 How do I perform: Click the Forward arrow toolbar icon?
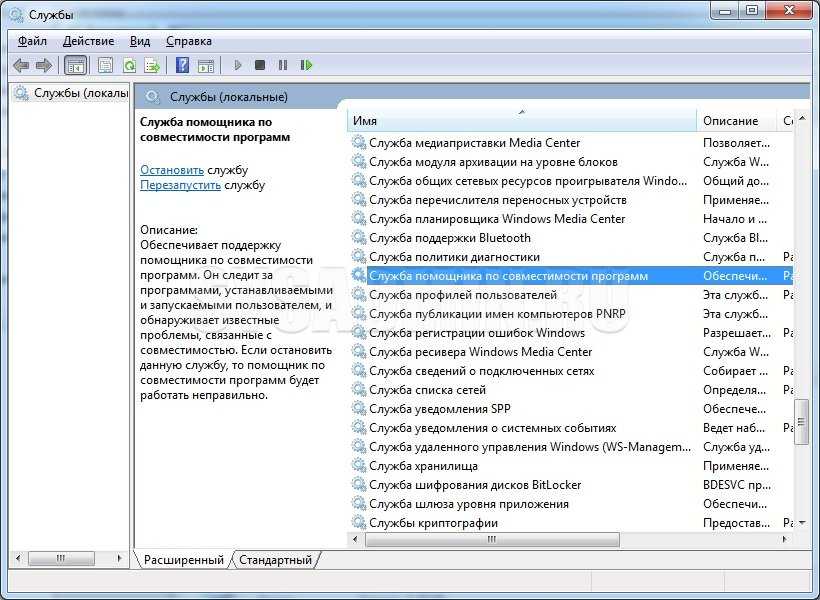tap(44, 65)
